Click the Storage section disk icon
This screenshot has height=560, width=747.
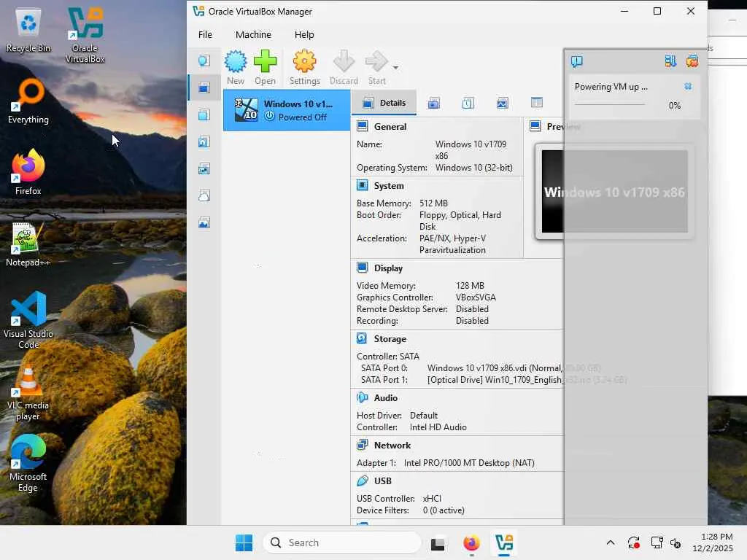(x=362, y=338)
